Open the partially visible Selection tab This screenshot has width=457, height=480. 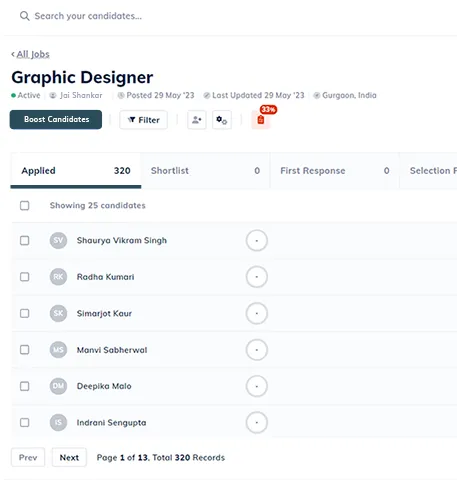pos(428,170)
